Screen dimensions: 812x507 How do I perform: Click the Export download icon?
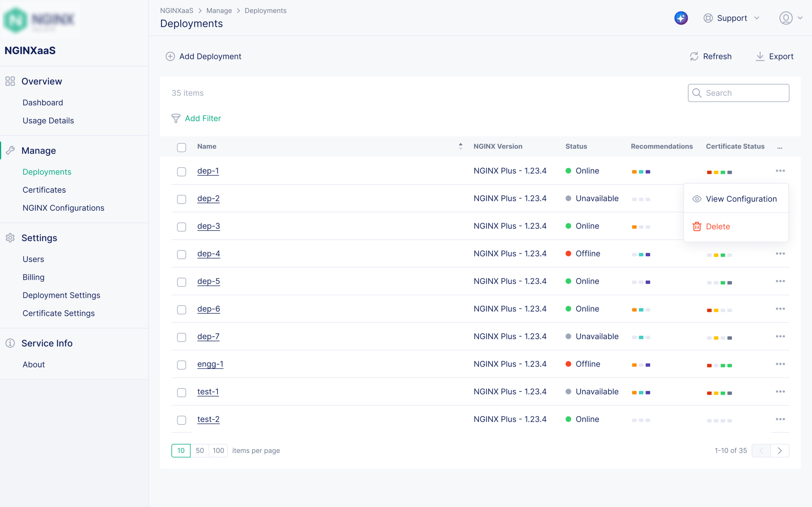(760, 56)
